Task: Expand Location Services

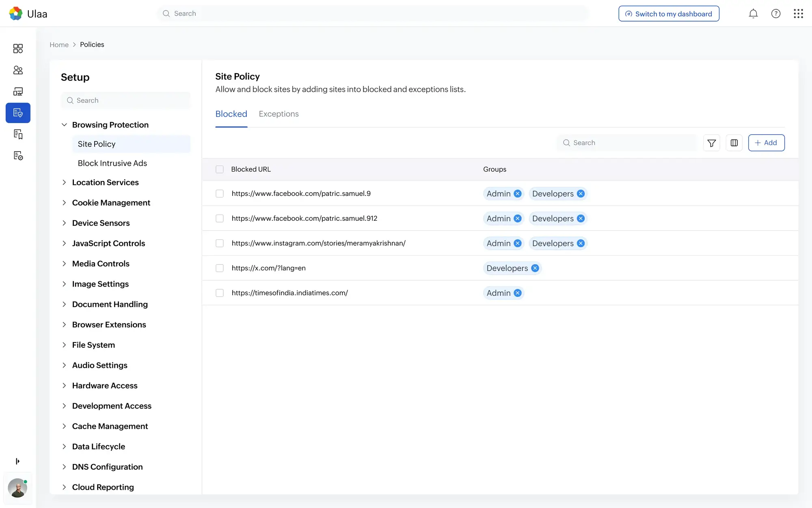Action: (64, 182)
